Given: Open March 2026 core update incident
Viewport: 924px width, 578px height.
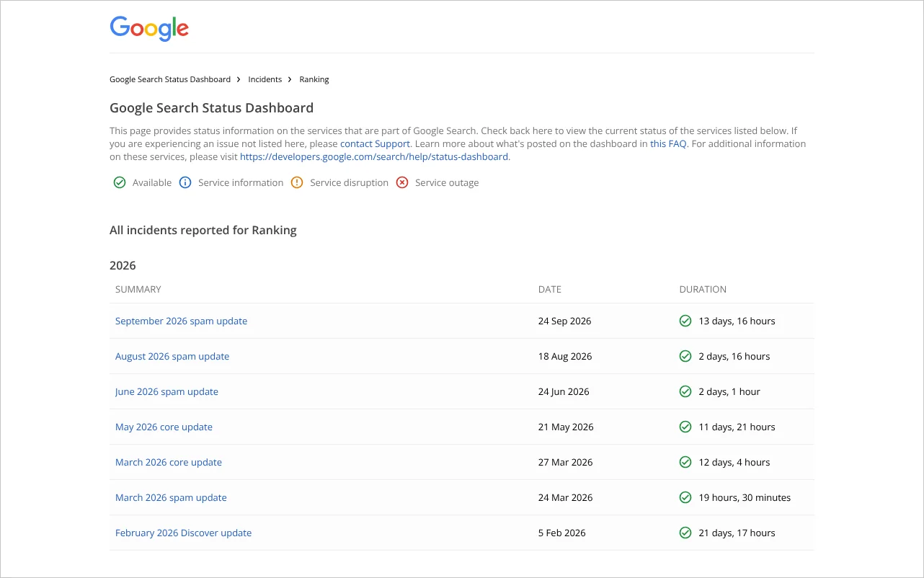Looking at the screenshot, I should pyautogui.click(x=169, y=462).
